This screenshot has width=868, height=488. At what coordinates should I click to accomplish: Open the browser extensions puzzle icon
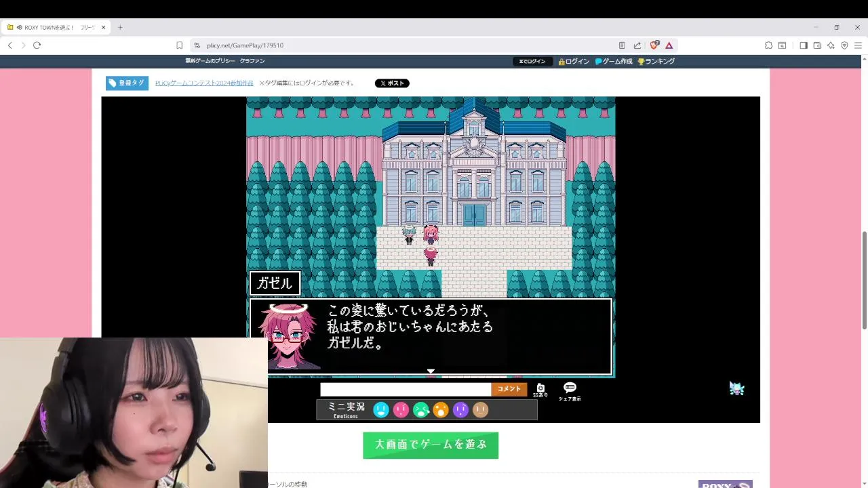tap(768, 45)
